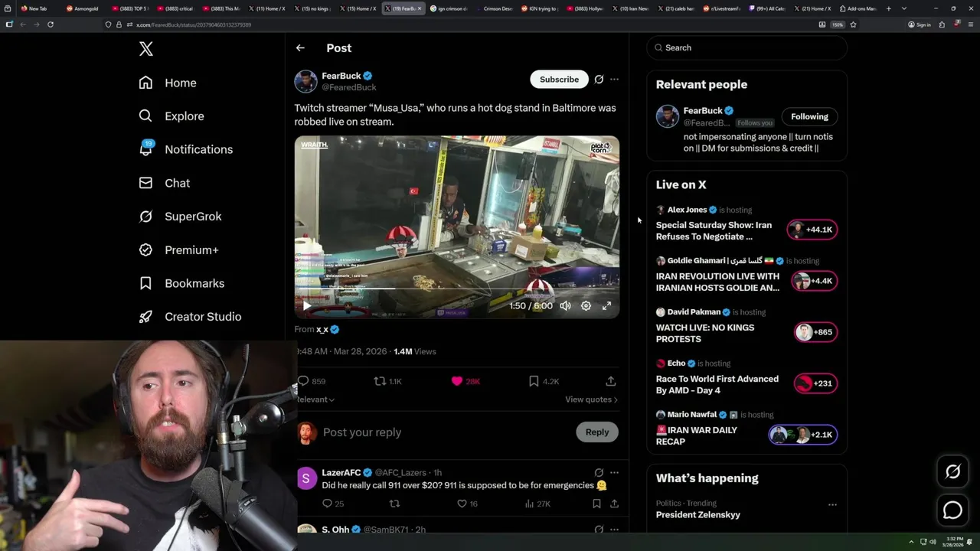This screenshot has width=980, height=551.
Task: Expand the Relevant replies sort dropdown
Action: click(x=315, y=399)
